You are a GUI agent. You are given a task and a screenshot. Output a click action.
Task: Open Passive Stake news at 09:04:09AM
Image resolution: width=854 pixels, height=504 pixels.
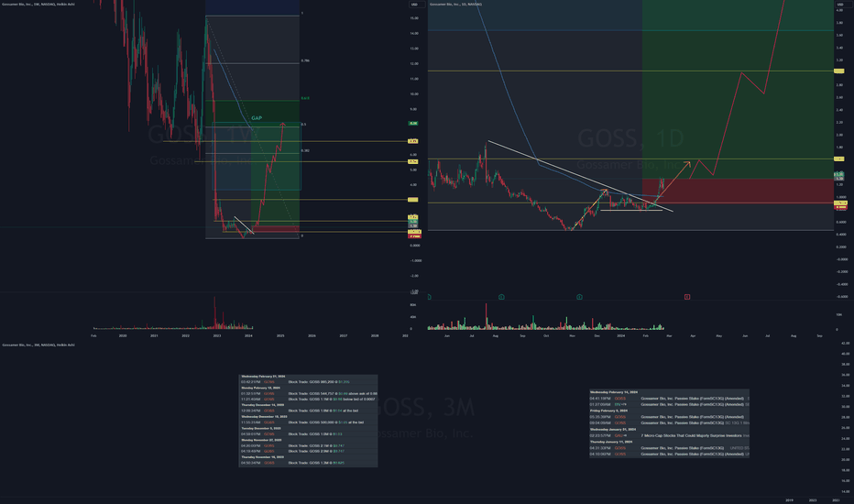(670, 422)
